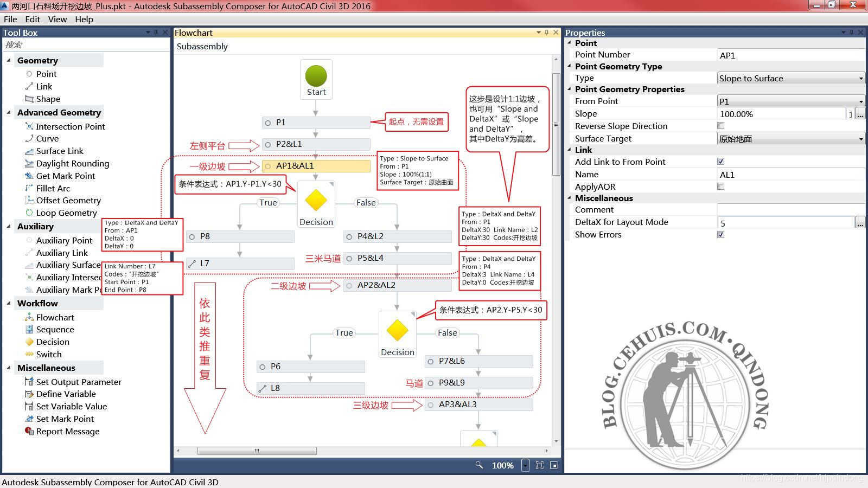Image resolution: width=868 pixels, height=488 pixels.
Task: Edit the link Name field AL1
Action: point(791,175)
